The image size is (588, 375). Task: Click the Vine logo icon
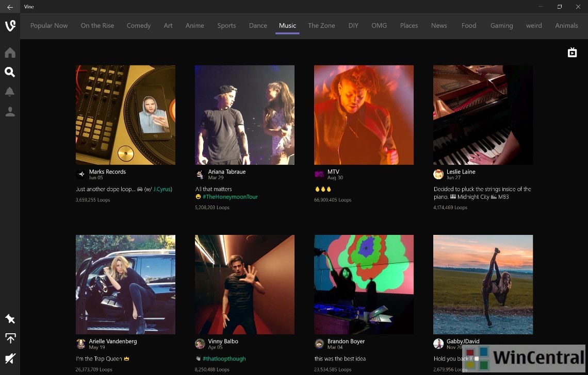[x=10, y=25]
